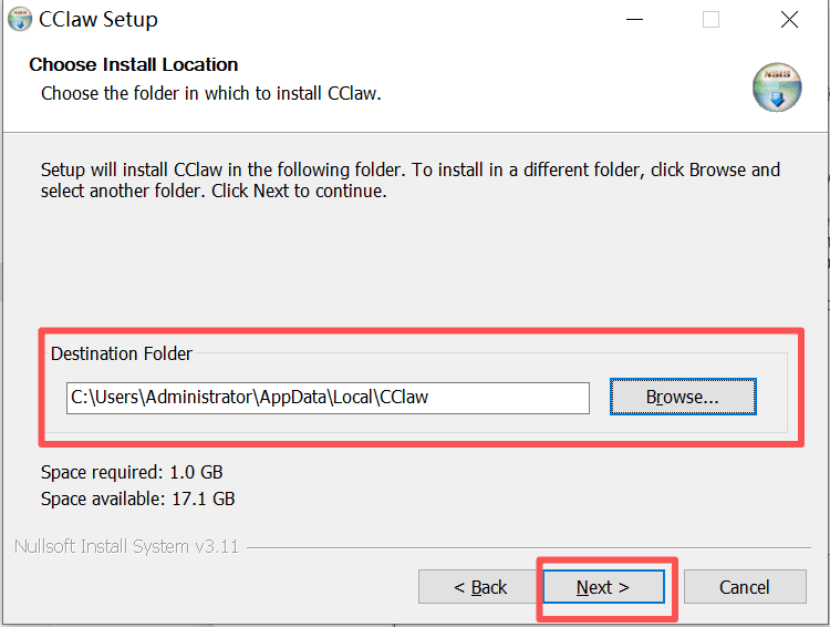Screen dimensions: 831x627
Task: Click the "Space available: 17.1 GB" text
Action: 138,498
